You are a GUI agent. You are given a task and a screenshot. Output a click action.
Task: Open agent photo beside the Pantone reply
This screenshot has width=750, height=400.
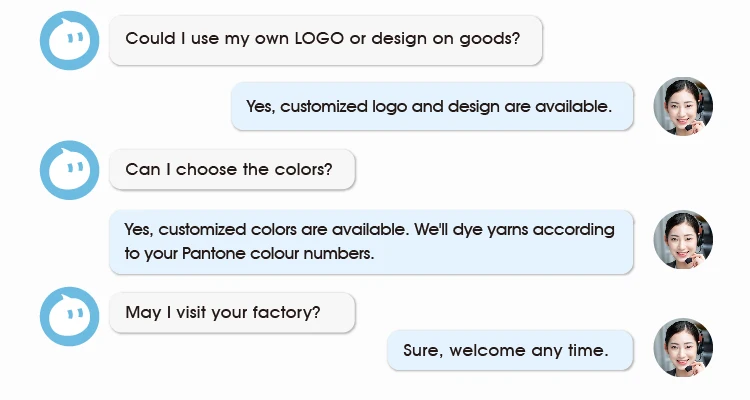click(x=683, y=240)
